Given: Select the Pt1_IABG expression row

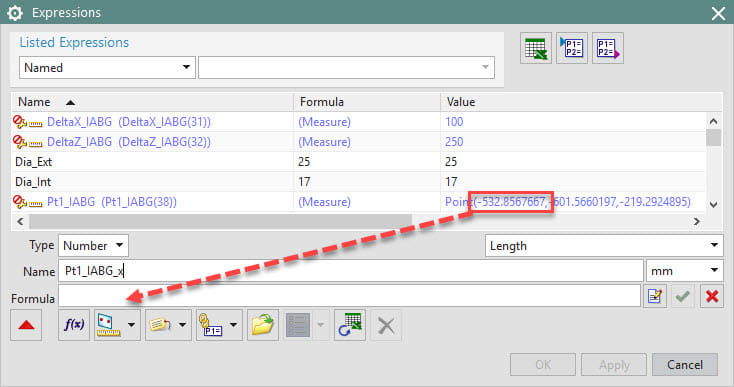Looking at the screenshot, I should (x=358, y=202).
